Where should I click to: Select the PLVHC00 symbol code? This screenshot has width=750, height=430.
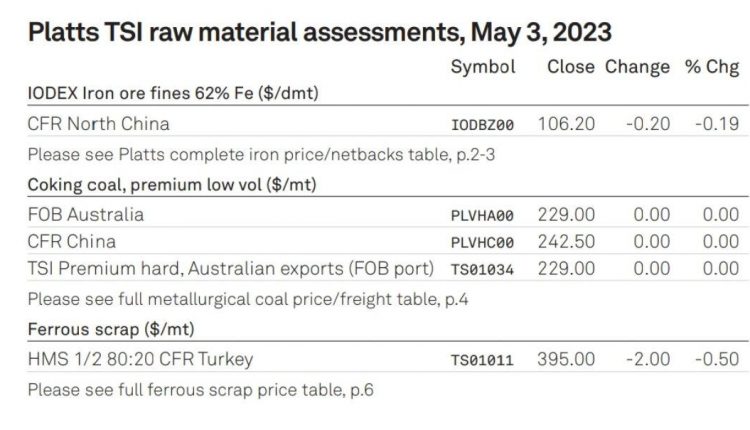(x=482, y=243)
